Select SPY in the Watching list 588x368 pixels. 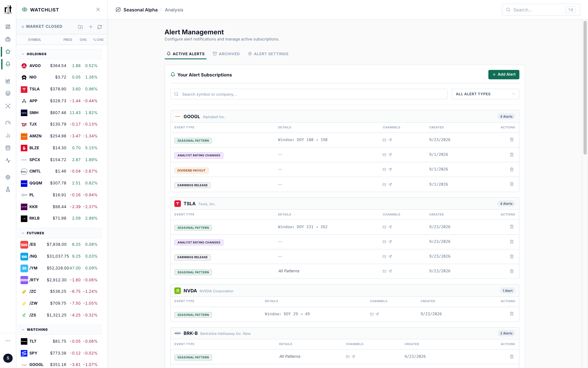[60, 353]
